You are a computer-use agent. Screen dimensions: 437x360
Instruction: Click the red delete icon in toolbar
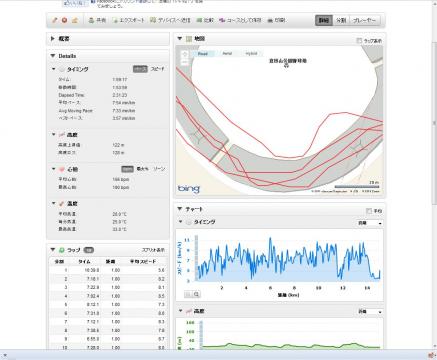64,20
